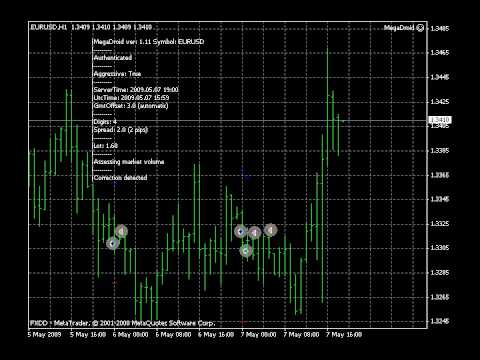
Task: Click the 1.3425 price scale label
Action: click(440, 102)
